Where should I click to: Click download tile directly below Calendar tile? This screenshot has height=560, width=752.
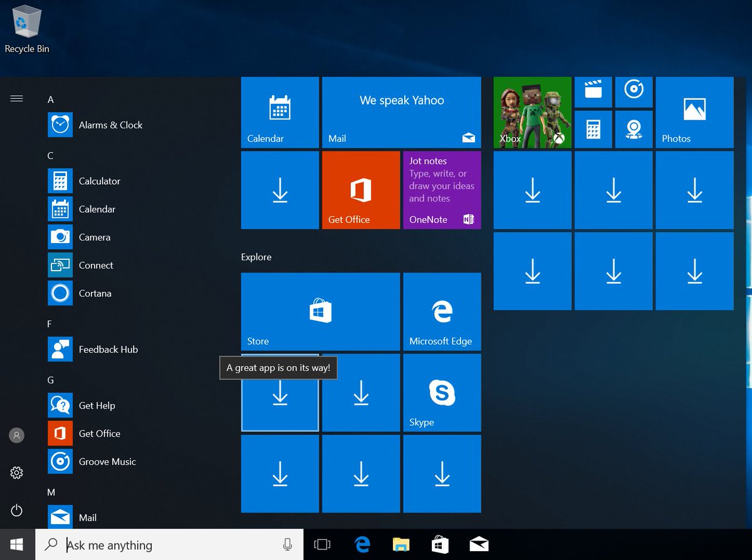[280, 190]
